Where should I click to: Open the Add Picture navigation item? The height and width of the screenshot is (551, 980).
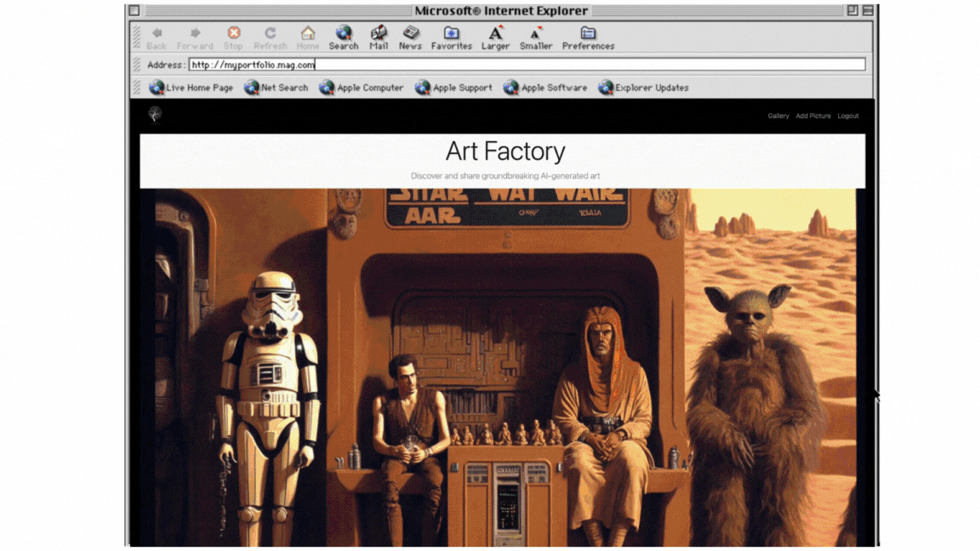pos(813,116)
